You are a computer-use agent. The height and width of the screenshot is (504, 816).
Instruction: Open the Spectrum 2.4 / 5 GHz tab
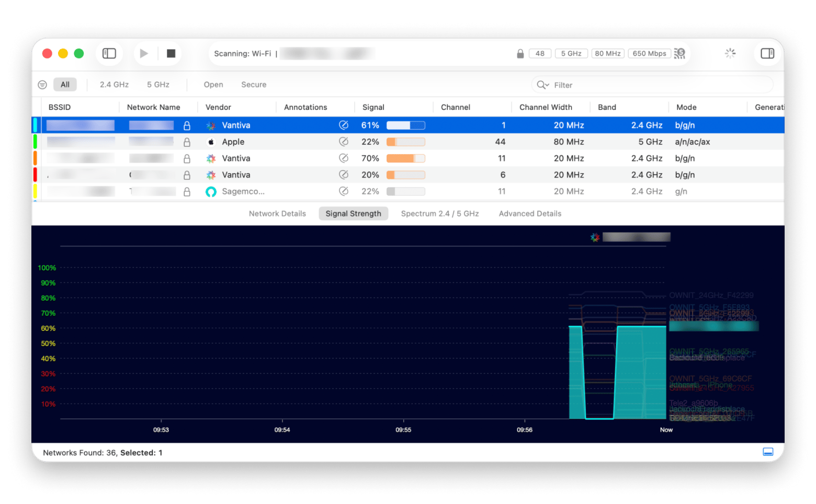click(440, 214)
